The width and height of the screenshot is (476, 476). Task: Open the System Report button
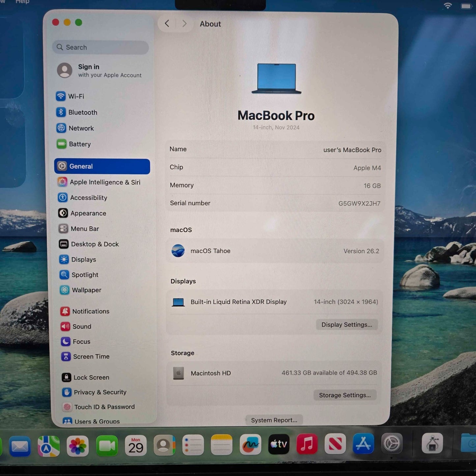pyautogui.click(x=274, y=420)
